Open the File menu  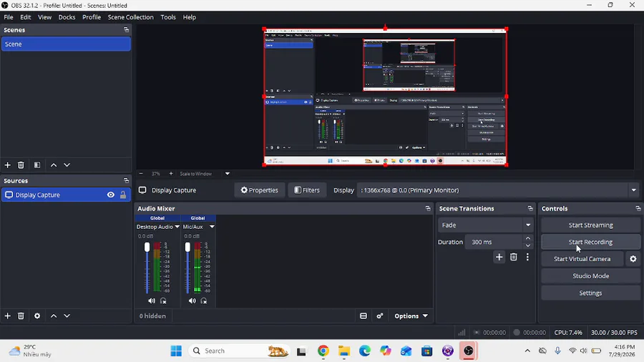[x=8, y=17]
